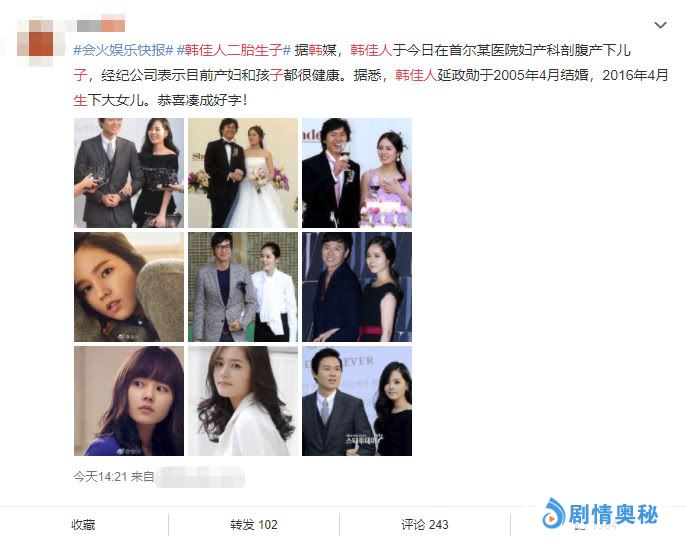Click 转发 102 to repost
This screenshot has height=544, width=686.
(x=254, y=524)
